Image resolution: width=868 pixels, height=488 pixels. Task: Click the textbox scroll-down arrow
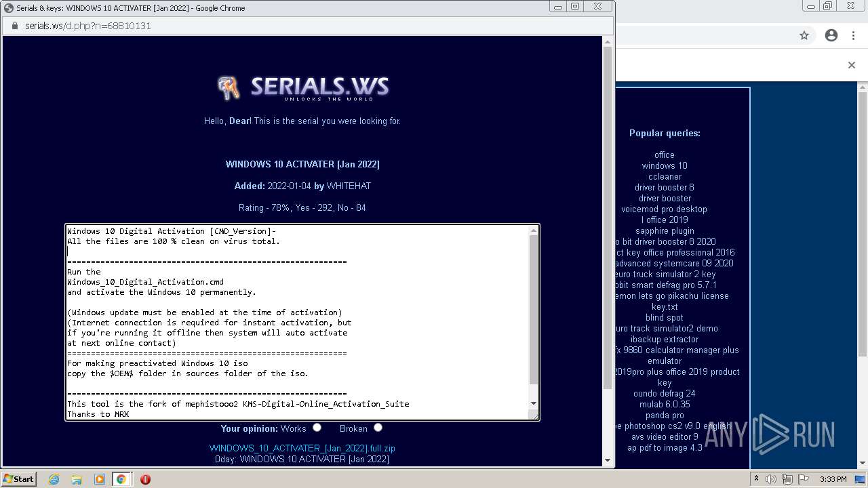pyautogui.click(x=534, y=403)
